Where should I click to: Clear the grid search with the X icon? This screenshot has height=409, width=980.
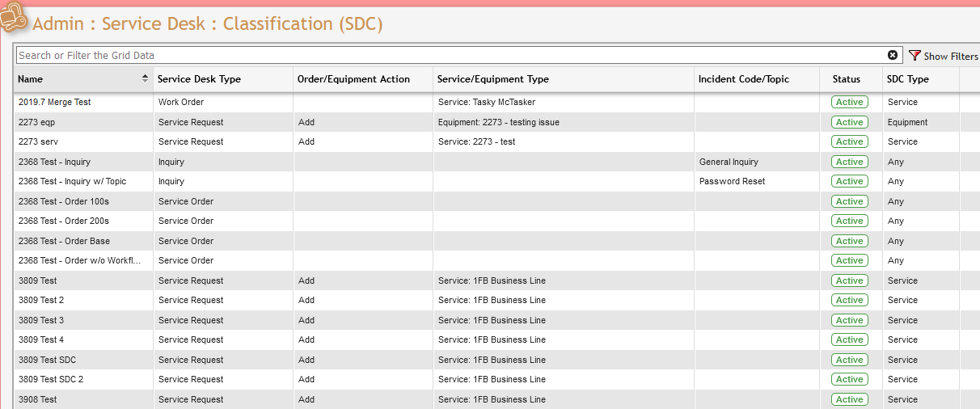(893, 55)
